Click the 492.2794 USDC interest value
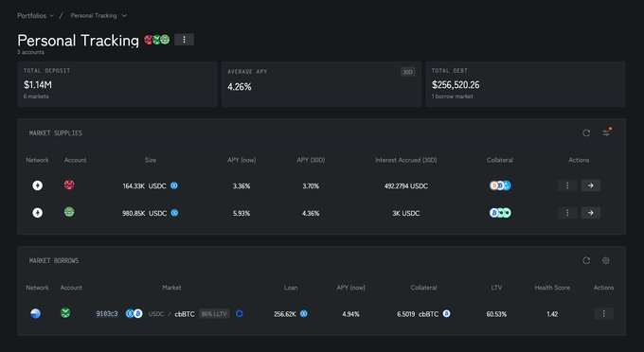This screenshot has width=644, height=352. (405, 185)
